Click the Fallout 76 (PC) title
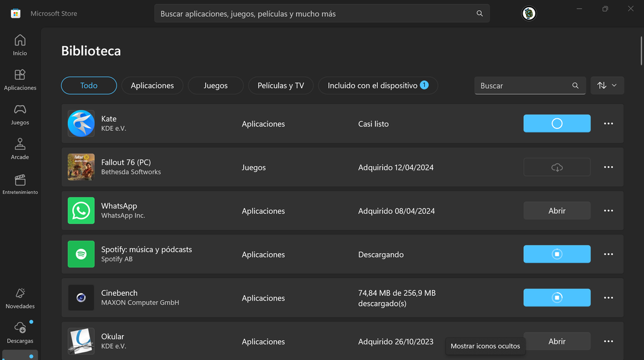 [126, 162]
